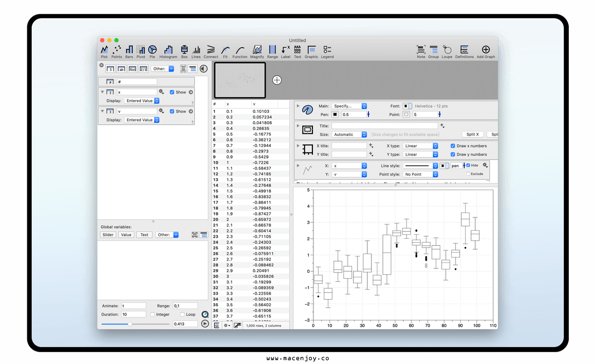Open the Line style dropdown
The width and height of the screenshot is (595, 364).
[420, 166]
